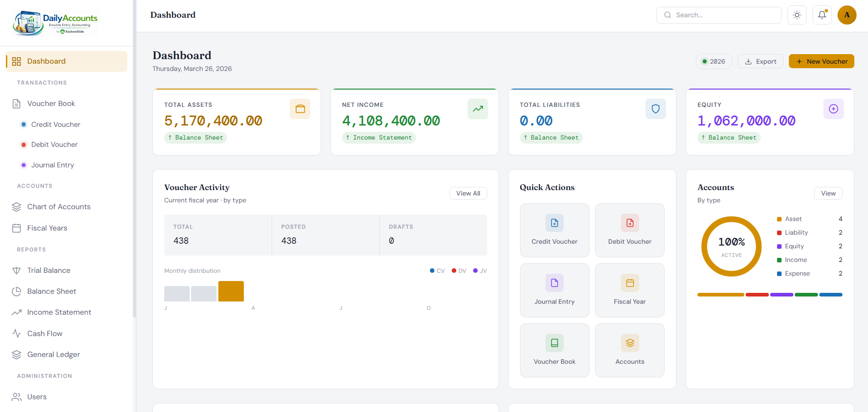Open the Fiscal Year quick action tile
This screenshot has width=868, height=412.
(629, 290)
